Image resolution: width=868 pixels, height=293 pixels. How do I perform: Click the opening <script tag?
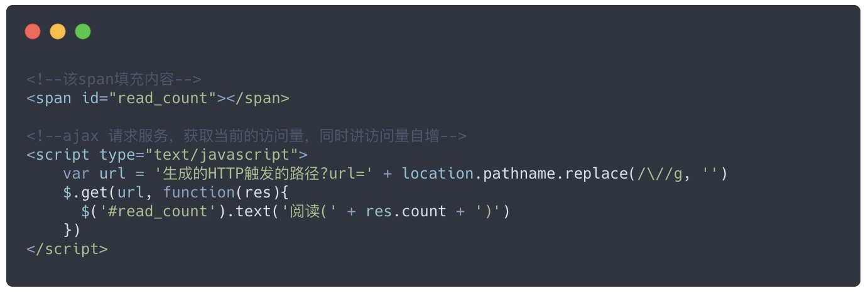(x=58, y=155)
